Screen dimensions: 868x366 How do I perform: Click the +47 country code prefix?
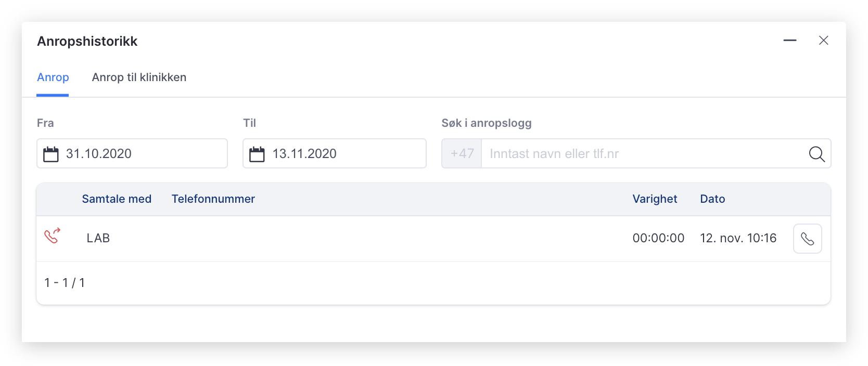[462, 153]
